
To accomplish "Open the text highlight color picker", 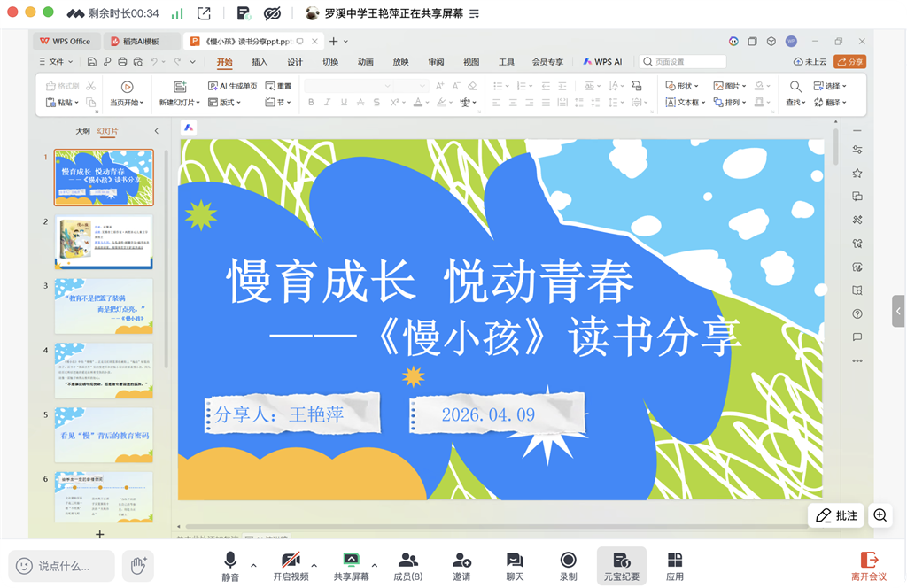I will [441, 103].
